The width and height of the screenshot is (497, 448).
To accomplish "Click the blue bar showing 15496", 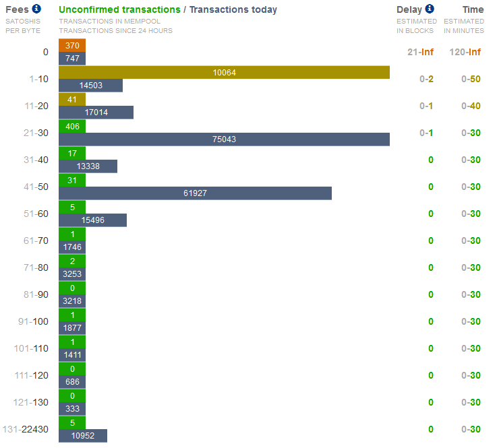I will point(93,220).
